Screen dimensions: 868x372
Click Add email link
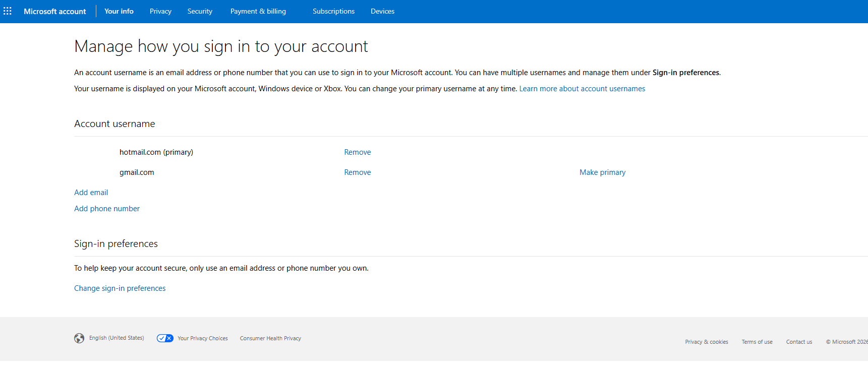coord(91,193)
